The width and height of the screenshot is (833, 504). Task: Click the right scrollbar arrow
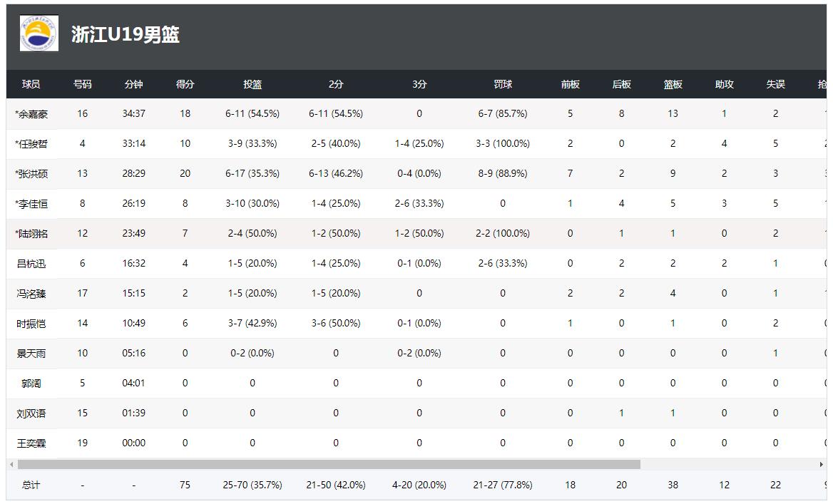click(821, 465)
